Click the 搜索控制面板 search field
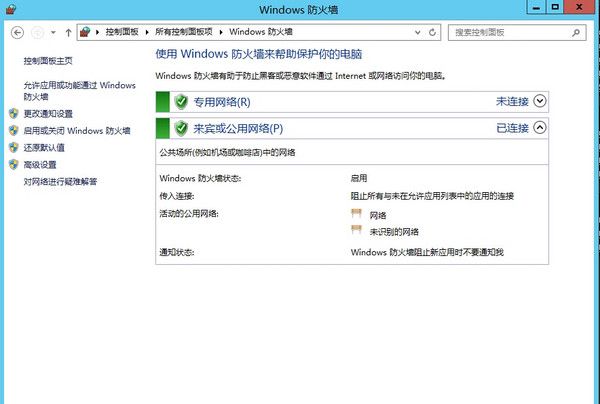The height and width of the screenshot is (404, 600). pyautogui.click(x=508, y=33)
